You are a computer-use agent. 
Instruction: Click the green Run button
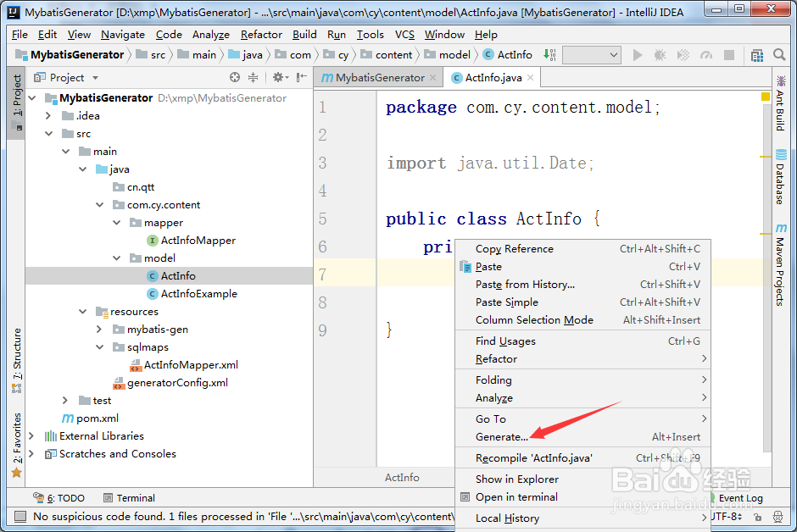click(x=637, y=55)
